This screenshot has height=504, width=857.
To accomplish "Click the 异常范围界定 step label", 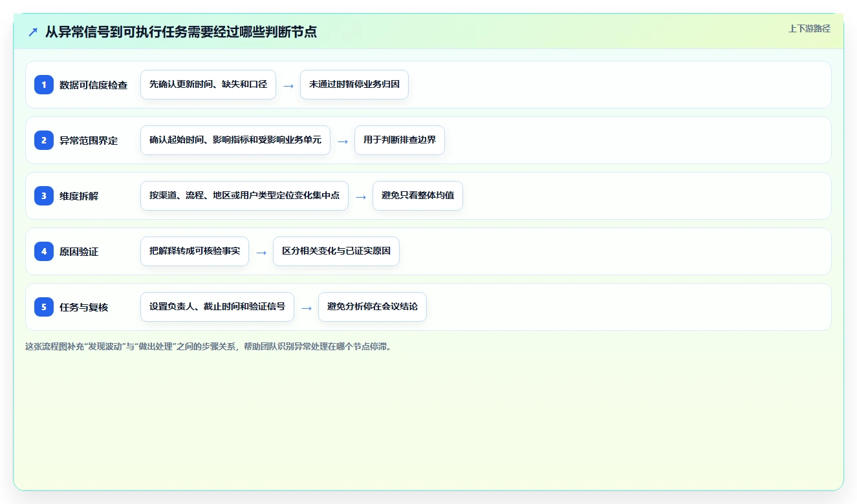I will 89,140.
